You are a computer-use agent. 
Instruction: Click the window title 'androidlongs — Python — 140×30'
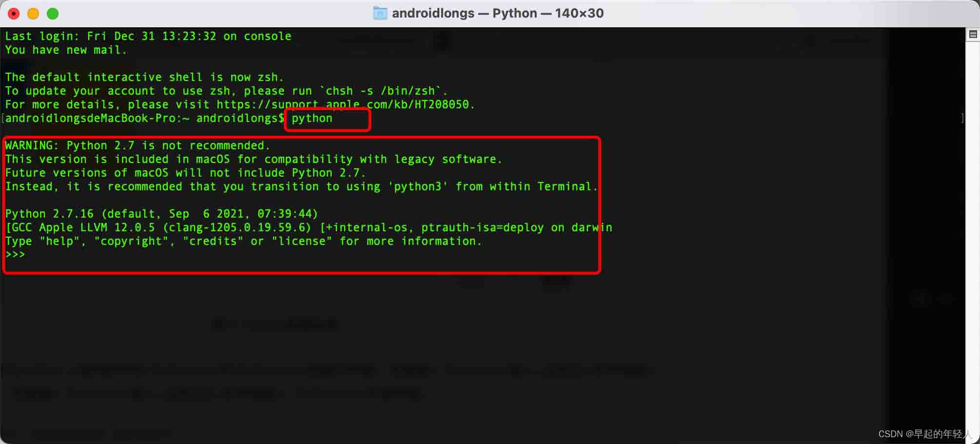click(x=498, y=13)
